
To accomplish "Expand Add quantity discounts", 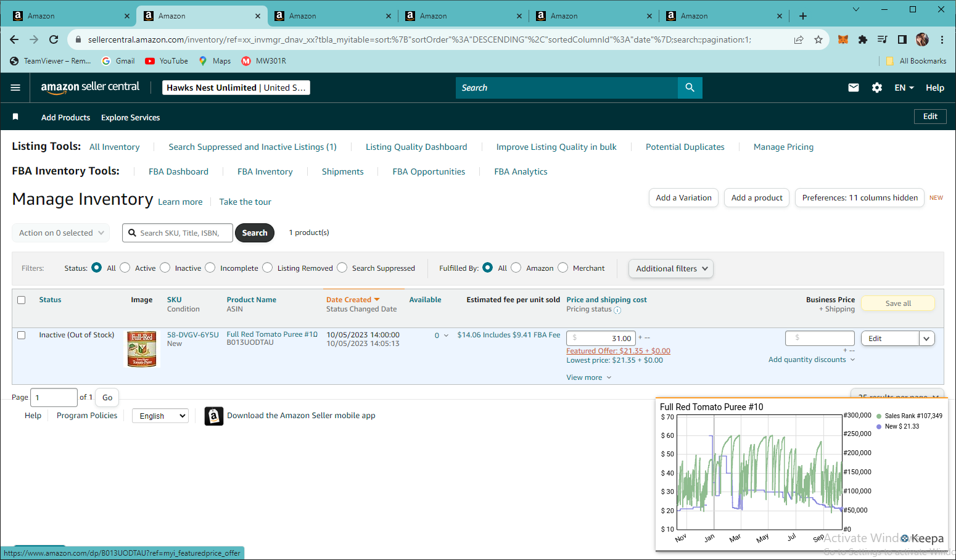I will click(812, 360).
